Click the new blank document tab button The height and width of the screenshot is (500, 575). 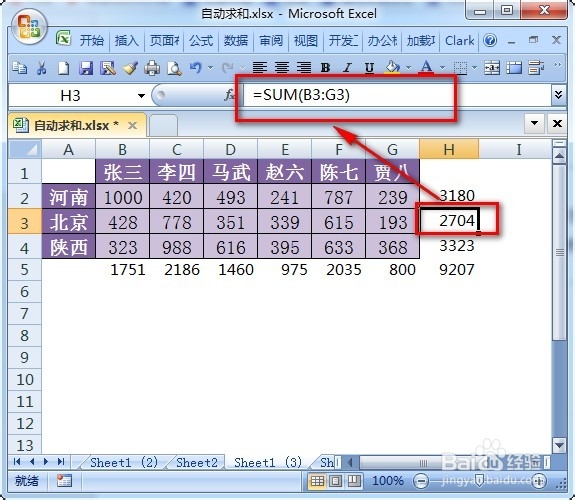click(164, 125)
